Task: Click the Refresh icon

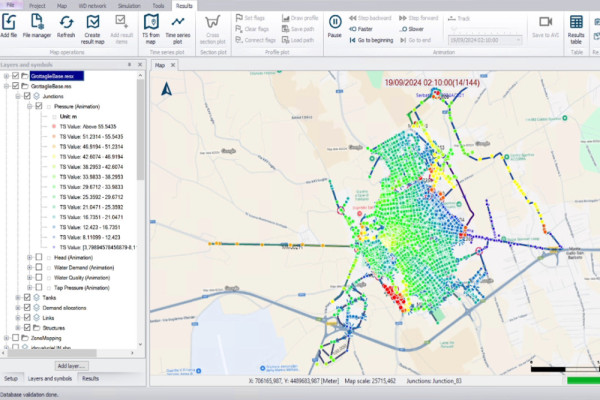Action: pyautogui.click(x=66, y=25)
